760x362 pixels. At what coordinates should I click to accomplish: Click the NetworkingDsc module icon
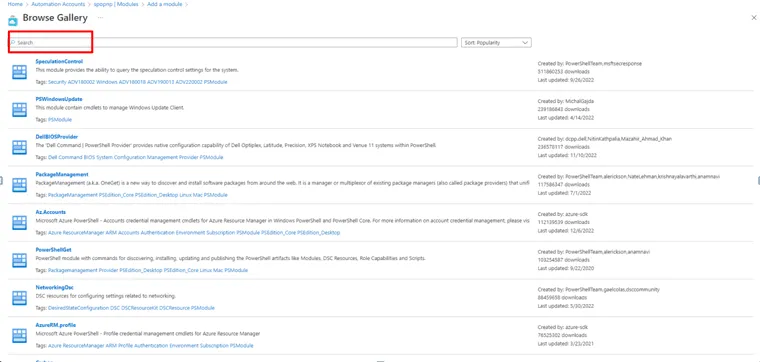point(19,298)
